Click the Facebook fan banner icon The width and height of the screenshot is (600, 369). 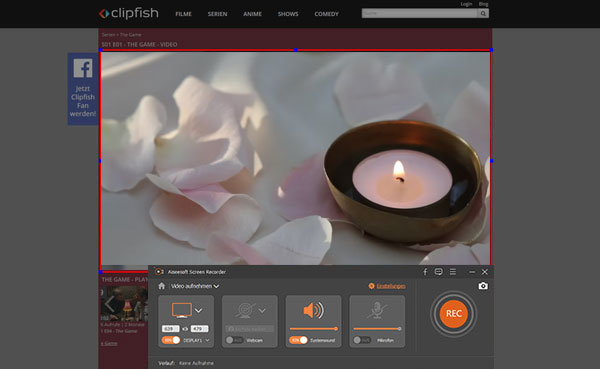pyautogui.click(x=83, y=68)
